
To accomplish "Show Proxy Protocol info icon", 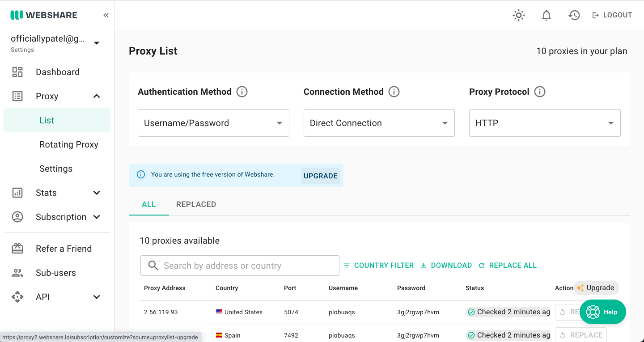I will coord(540,92).
